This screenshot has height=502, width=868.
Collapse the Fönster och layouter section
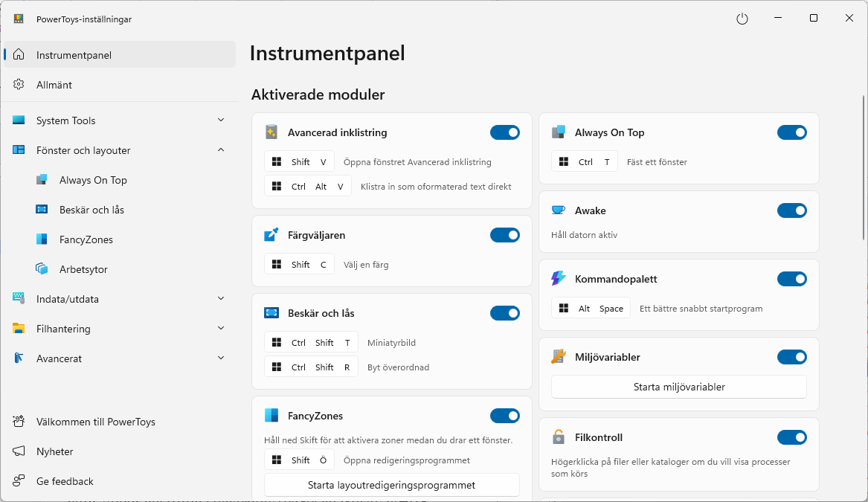(220, 149)
